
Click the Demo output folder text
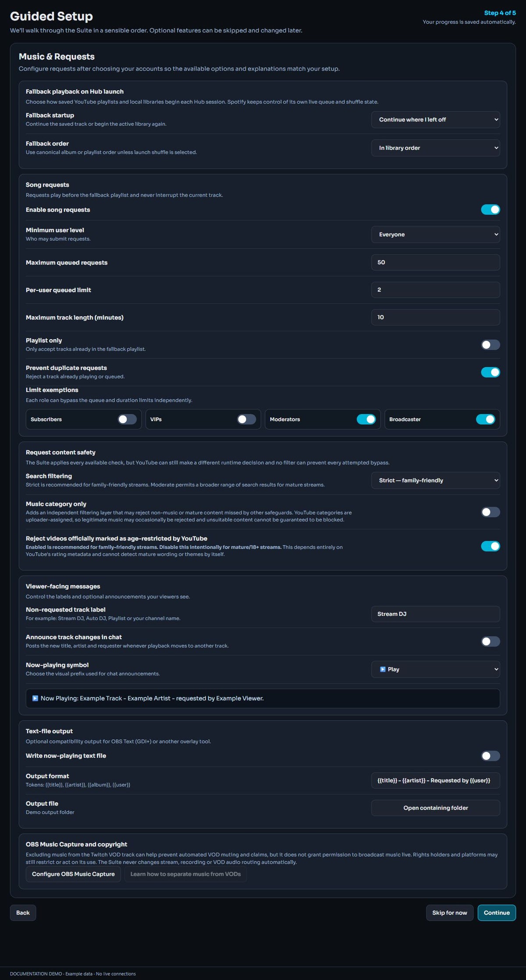pyautogui.click(x=50, y=812)
